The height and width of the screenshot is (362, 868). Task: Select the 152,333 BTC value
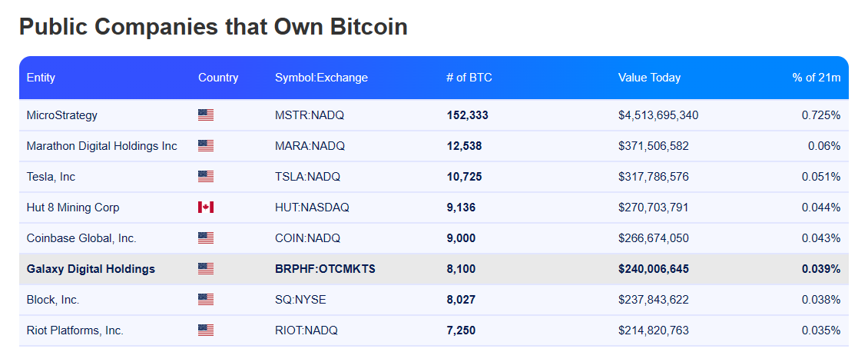pyautogui.click(x=467, y=115)
